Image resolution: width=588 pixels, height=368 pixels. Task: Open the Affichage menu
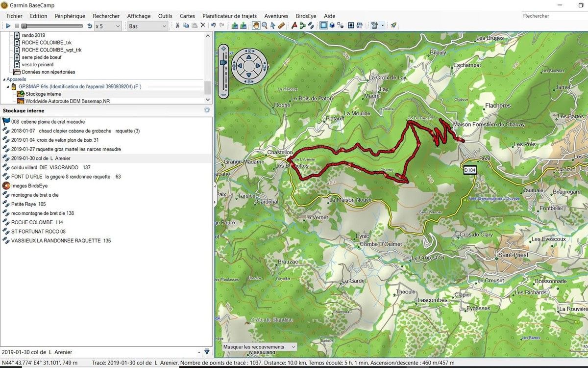pyautogui.click(x=139, y=16)
